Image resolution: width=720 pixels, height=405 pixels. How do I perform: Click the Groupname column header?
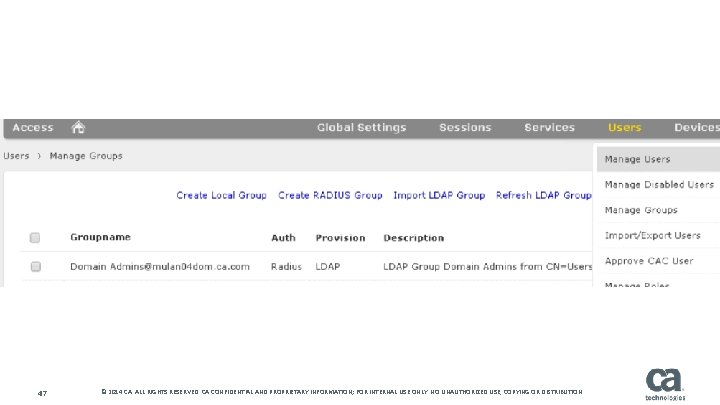tap(101, 237)
